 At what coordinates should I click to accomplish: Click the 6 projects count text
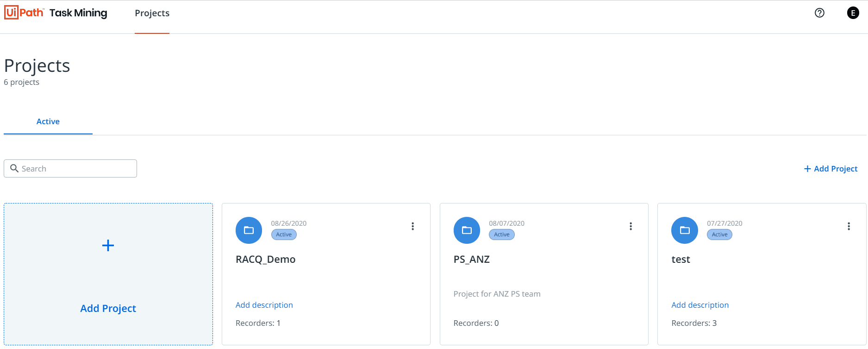tap(21, 82)
